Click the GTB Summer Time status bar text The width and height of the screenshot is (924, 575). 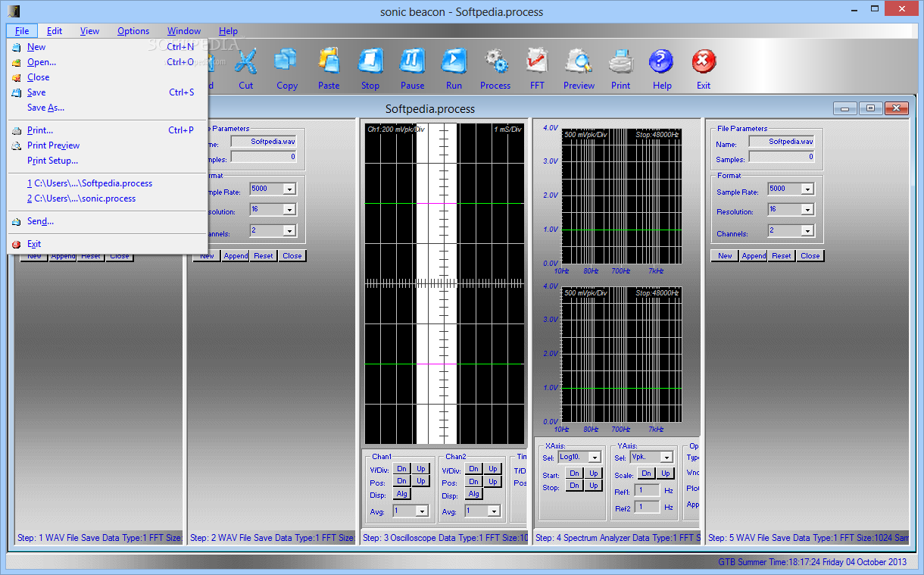[812, 562]
